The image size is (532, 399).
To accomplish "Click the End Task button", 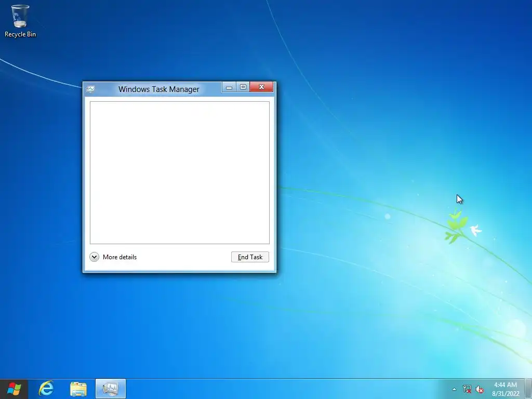I will point(250,257).
